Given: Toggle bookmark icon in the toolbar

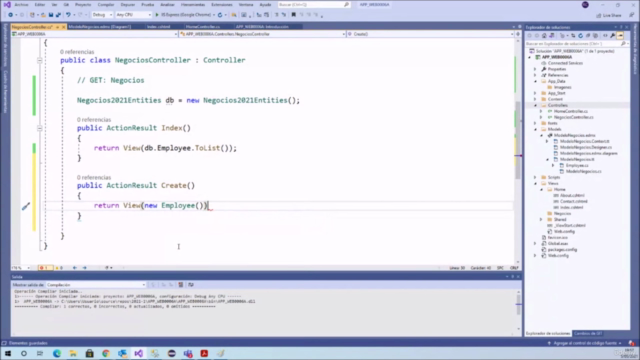Looking at the screenshot, I should click(x=293, y=15).
